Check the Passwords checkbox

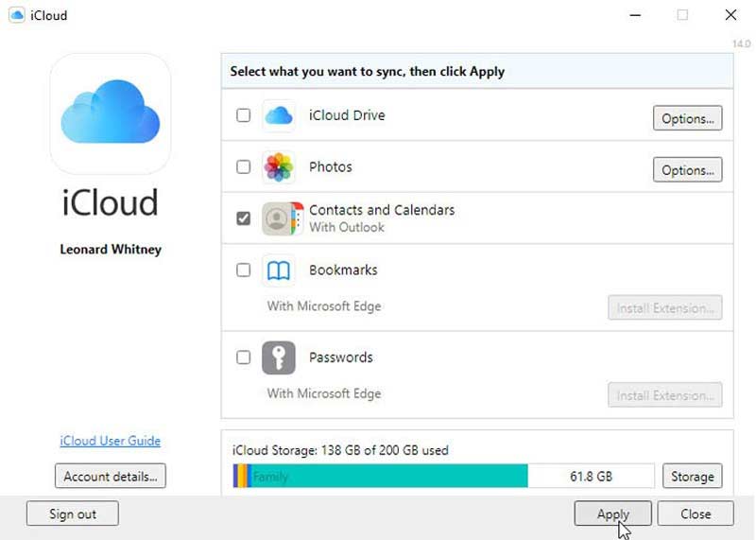[244, 357]
